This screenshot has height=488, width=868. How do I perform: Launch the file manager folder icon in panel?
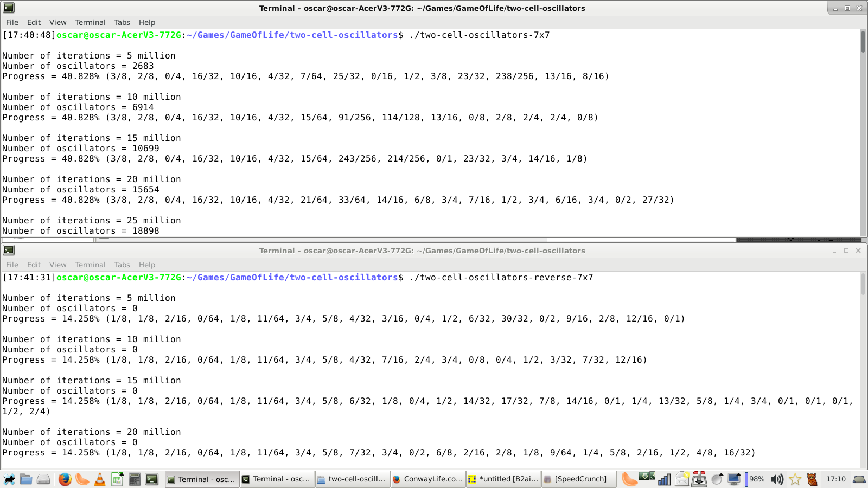tap(26, 479)
